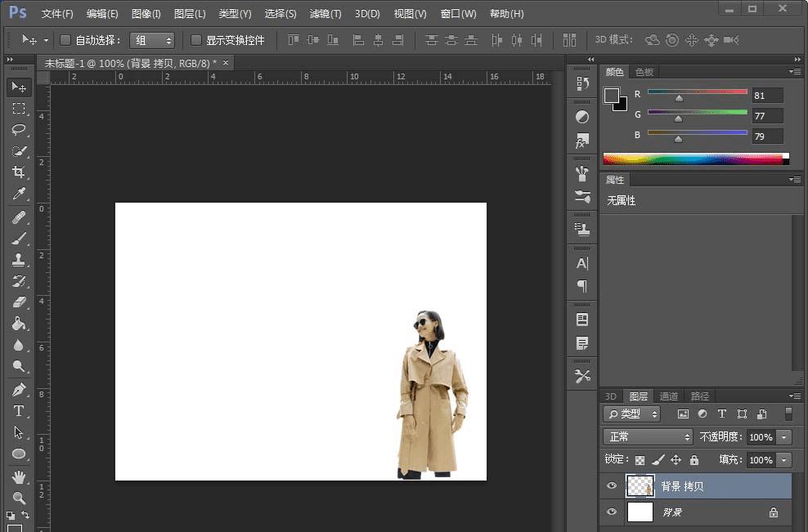This screenshot has height=532, width=808.
Task: Click the lock transparent pixels button
Action: (640, 460)
